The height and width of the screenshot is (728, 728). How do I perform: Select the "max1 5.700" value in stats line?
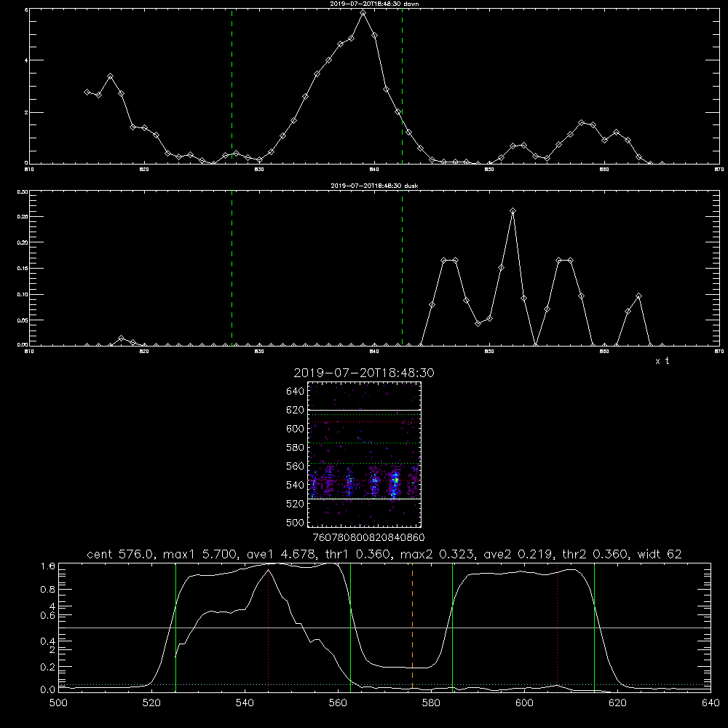coord(200,554)
